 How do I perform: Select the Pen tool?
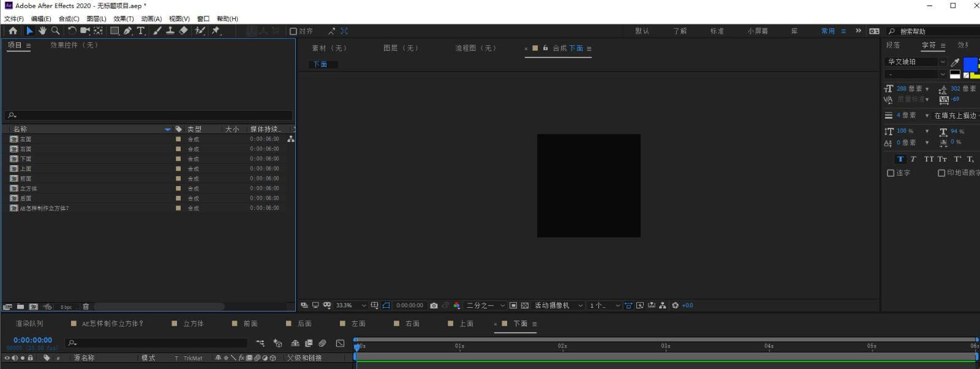click(127, 31)
